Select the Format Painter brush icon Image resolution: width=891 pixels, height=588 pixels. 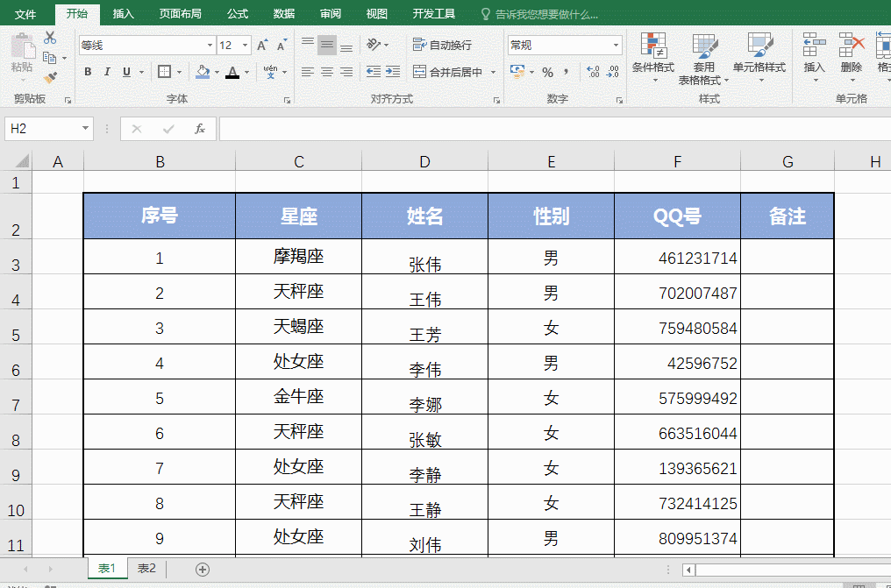50,77
